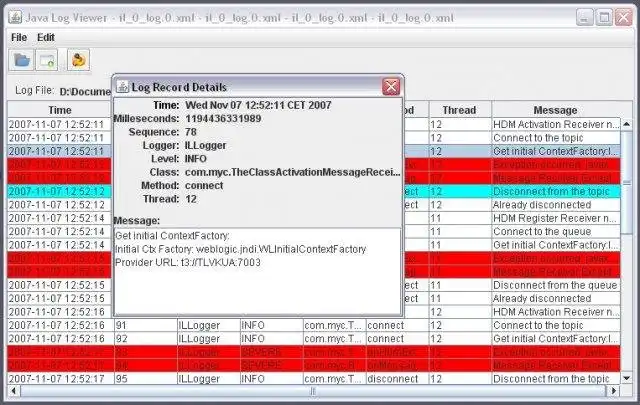Screen dimensions: 640x405
Task: Click the ILLogger cell in row 92
Action: point(209,339)
